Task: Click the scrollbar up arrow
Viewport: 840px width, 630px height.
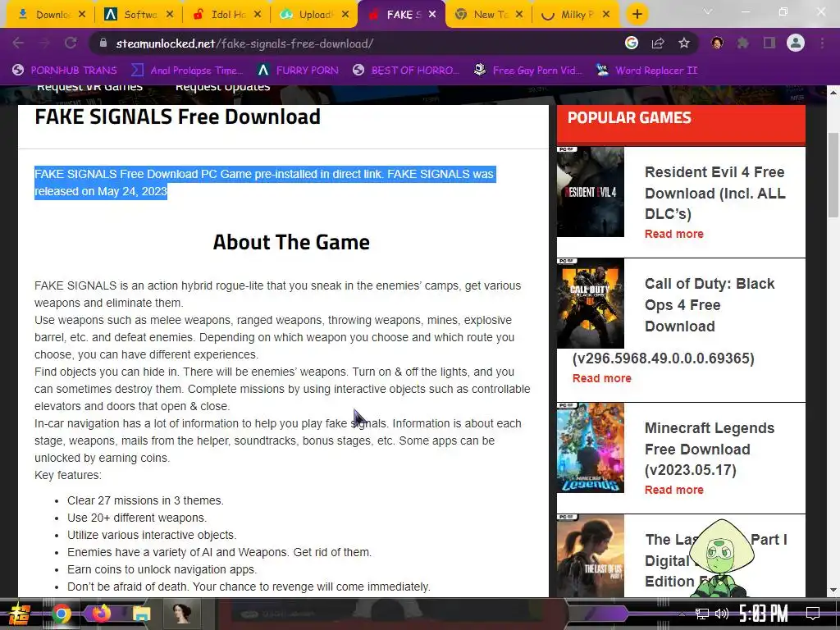Action: [833, 92]
